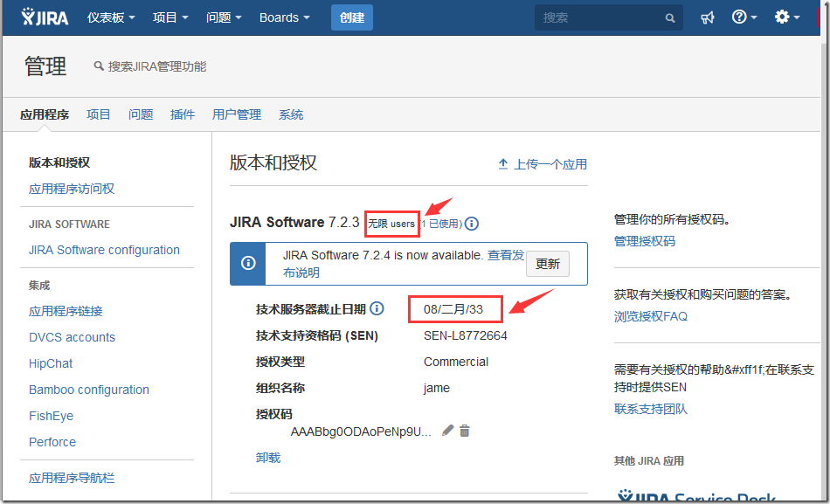Click the trash icon to delete 授权码
This screenshot has width=830, height=504.
point(465,431)
